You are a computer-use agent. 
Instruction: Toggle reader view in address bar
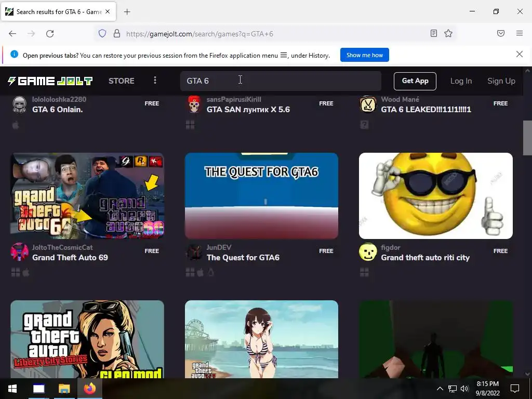pyautogui.click(x=434, y=33)
